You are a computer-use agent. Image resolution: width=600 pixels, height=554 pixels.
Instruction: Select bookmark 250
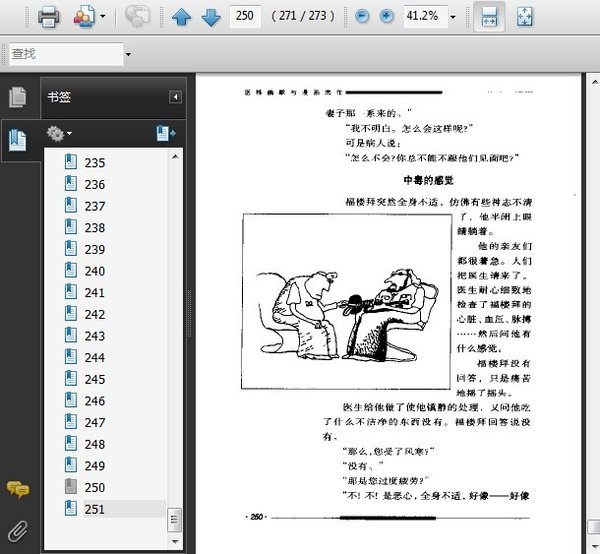tap(95, 487)
